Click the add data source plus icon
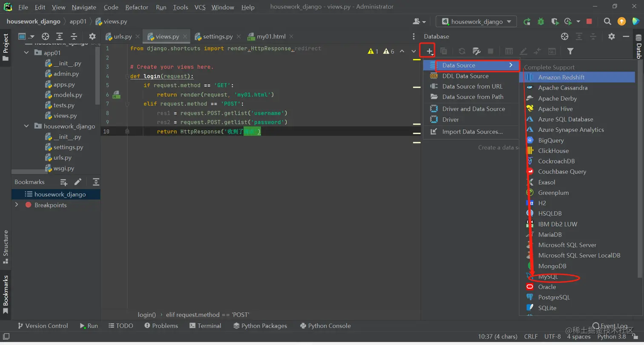The image size is (644, 345). click(429, 51)
